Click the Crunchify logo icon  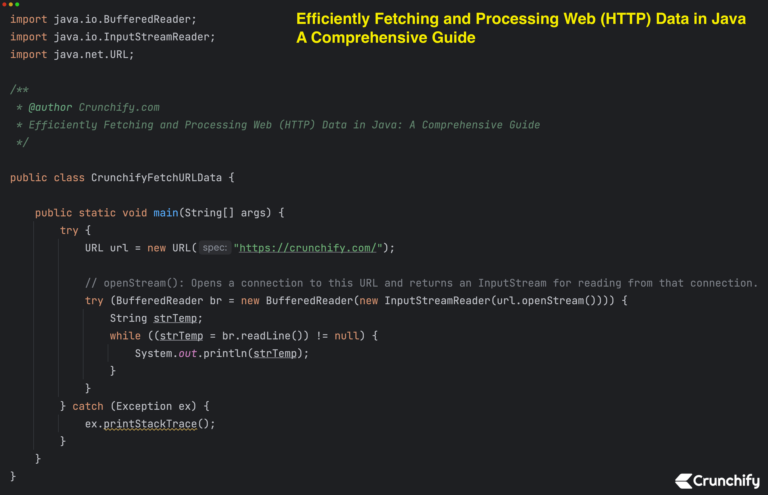(684, 481)
